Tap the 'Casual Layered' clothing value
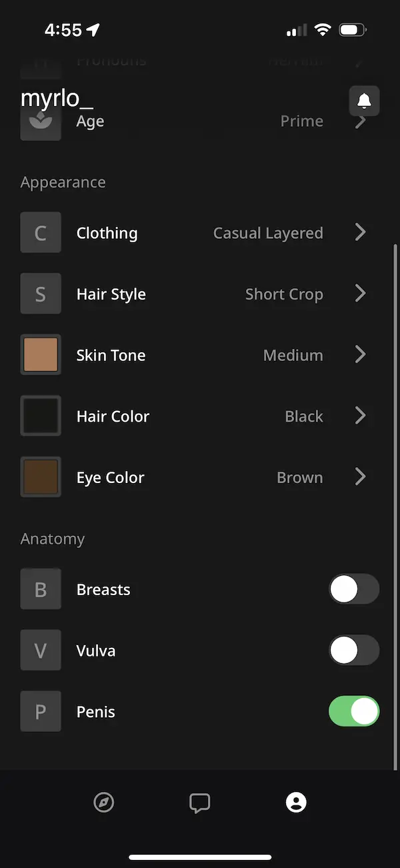 tap(268, 233)
